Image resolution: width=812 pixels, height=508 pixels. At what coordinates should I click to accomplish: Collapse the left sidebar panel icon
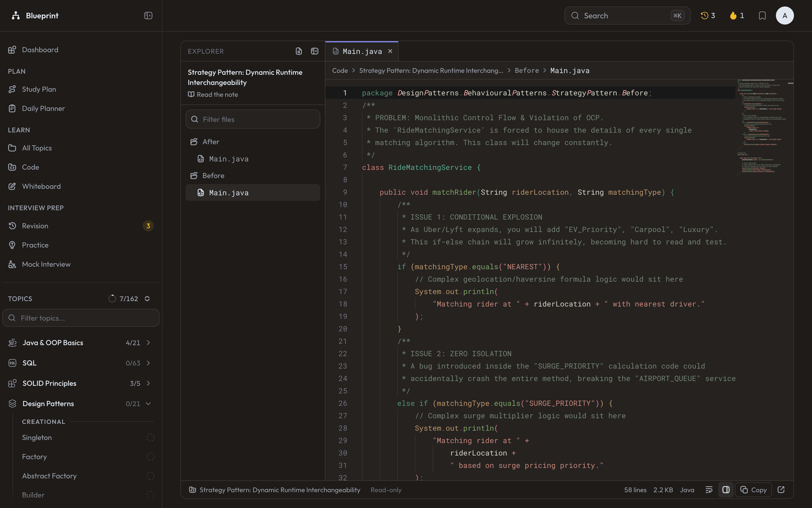(148, 16)
